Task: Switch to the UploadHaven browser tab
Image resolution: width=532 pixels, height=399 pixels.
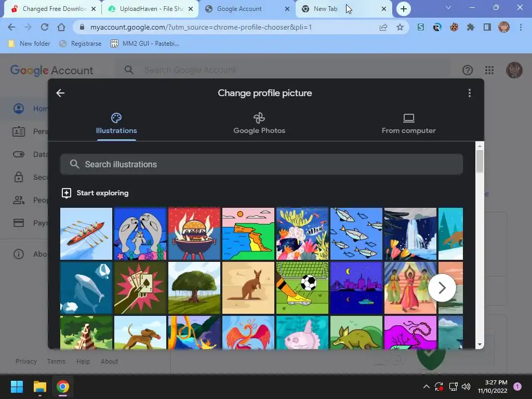Action: point(149,9)
